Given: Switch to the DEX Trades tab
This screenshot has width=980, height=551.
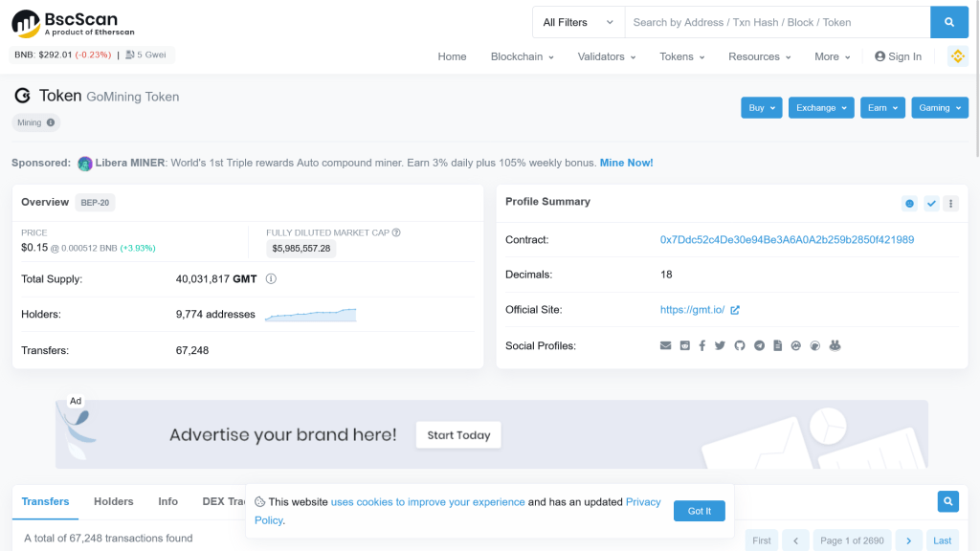Looking at the screenshot, I should [x=223, y=501].
